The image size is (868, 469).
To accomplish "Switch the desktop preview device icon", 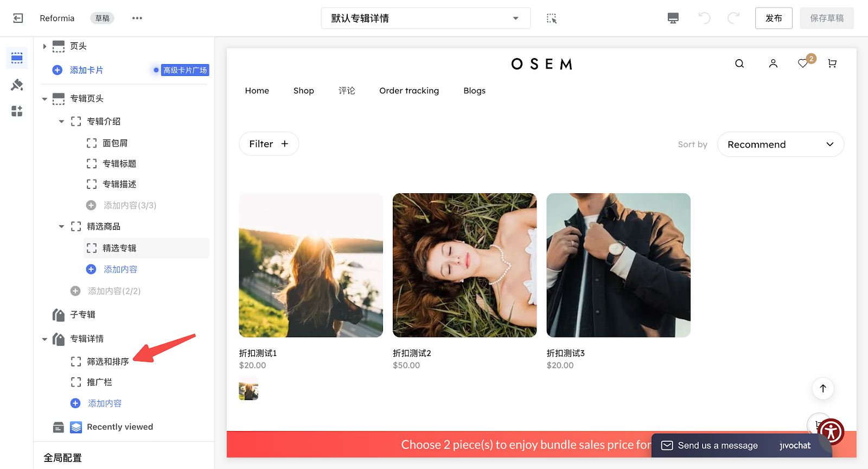I will click(x=673, y=18).
